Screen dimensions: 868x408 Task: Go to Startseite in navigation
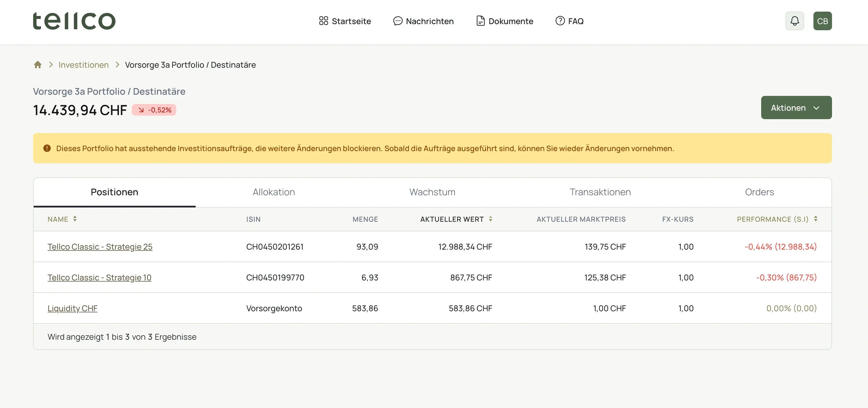[x=345, y=21]
